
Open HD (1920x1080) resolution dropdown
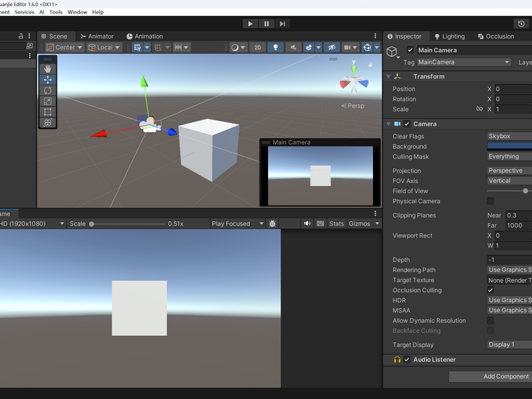pos(32,223)
